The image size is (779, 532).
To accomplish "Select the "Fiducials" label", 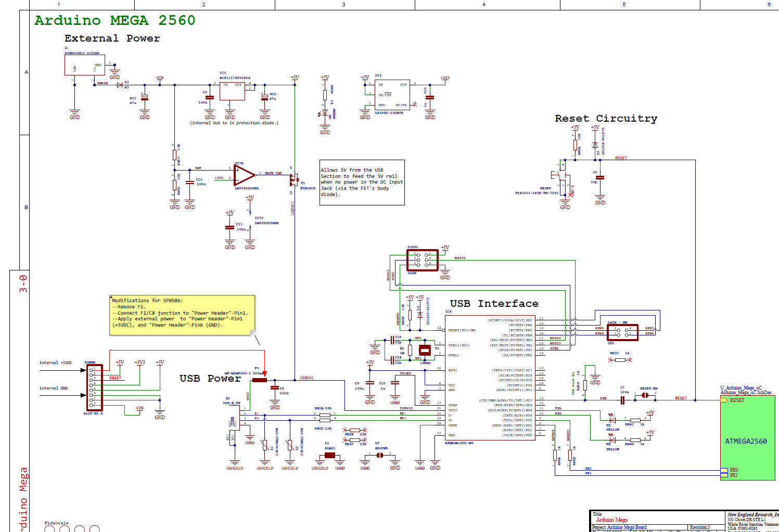I will 57,523.
